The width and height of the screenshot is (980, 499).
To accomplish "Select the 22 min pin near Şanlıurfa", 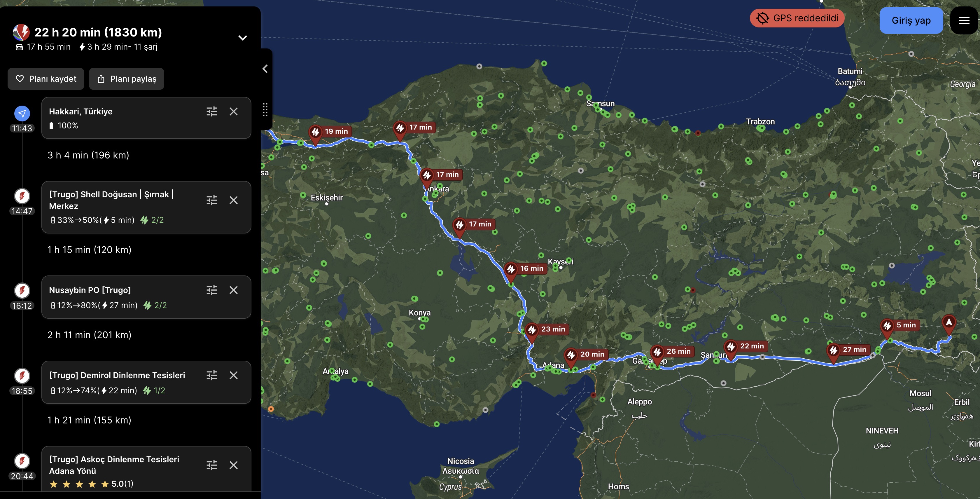I will 731,348.
